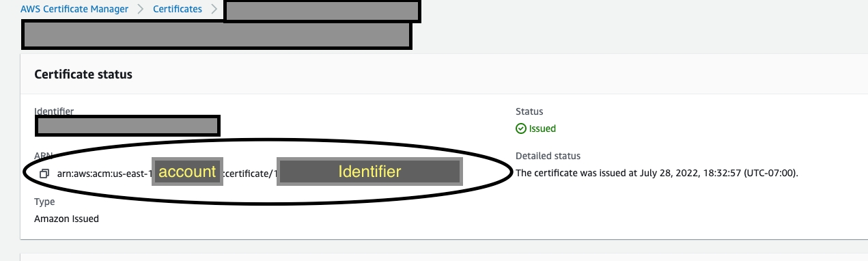The image size is (868, 261).
Task: Copy the ARN using the copy icon
Action: click(44, 174)
